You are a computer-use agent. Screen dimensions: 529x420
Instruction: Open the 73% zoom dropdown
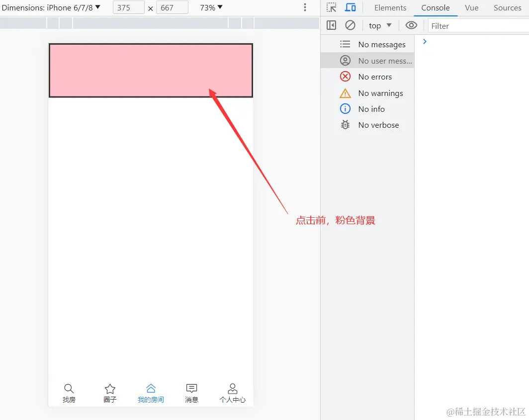click(x=210, y=7)
